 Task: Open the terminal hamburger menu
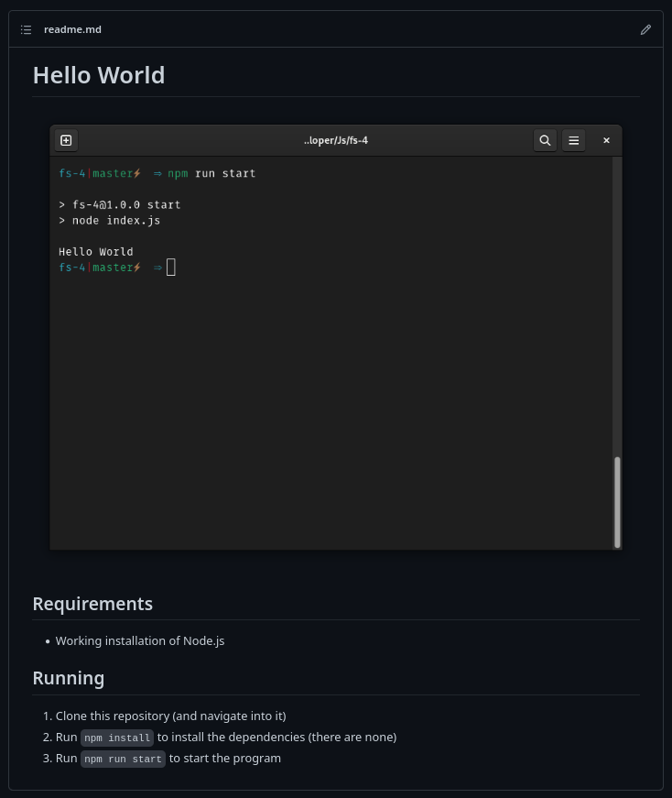point(574,140)
